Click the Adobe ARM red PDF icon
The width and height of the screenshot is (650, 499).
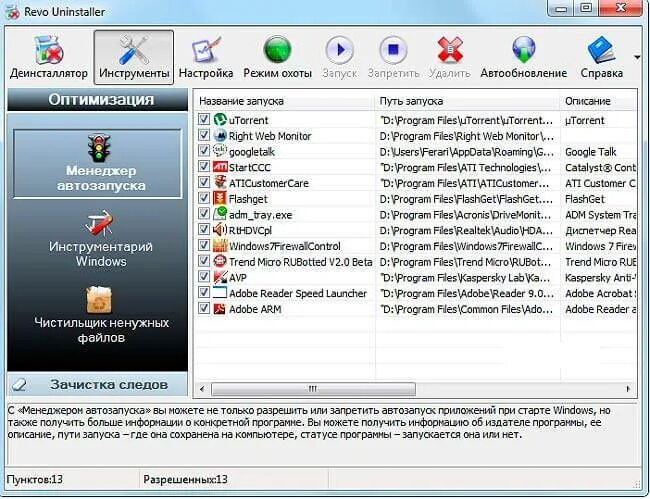(x=220, y=308)
